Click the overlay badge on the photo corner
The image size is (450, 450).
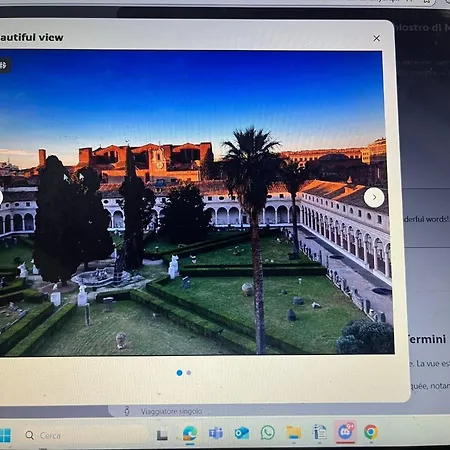pyautogui.click(x=4, y=65)
